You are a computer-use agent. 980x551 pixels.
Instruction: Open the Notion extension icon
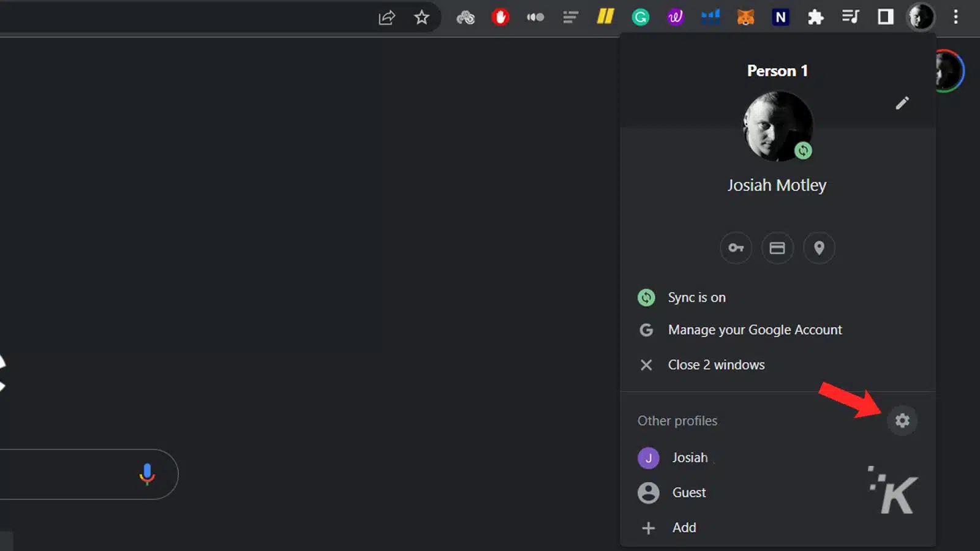coord(780,17)
